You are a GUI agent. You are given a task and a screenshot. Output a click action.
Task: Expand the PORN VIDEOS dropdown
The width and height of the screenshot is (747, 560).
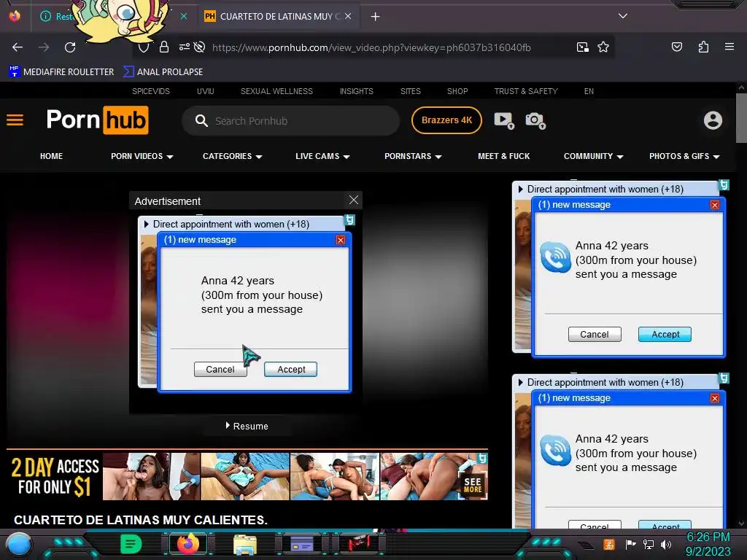click(142, 156)
